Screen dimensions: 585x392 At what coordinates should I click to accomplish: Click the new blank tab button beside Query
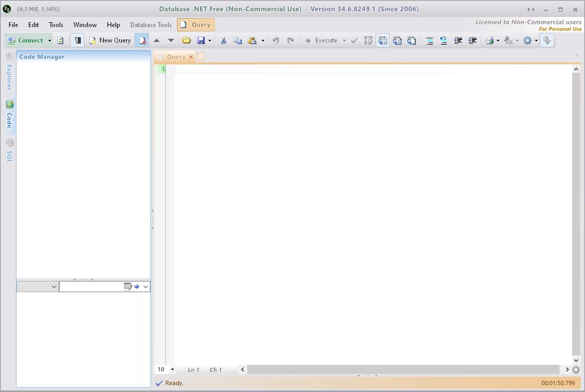coord(200,57)
